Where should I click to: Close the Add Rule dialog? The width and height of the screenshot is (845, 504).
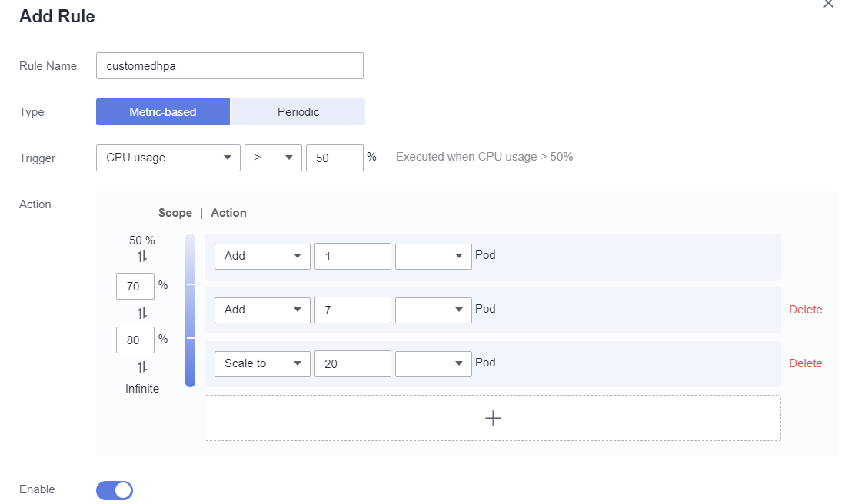point(828,4)
